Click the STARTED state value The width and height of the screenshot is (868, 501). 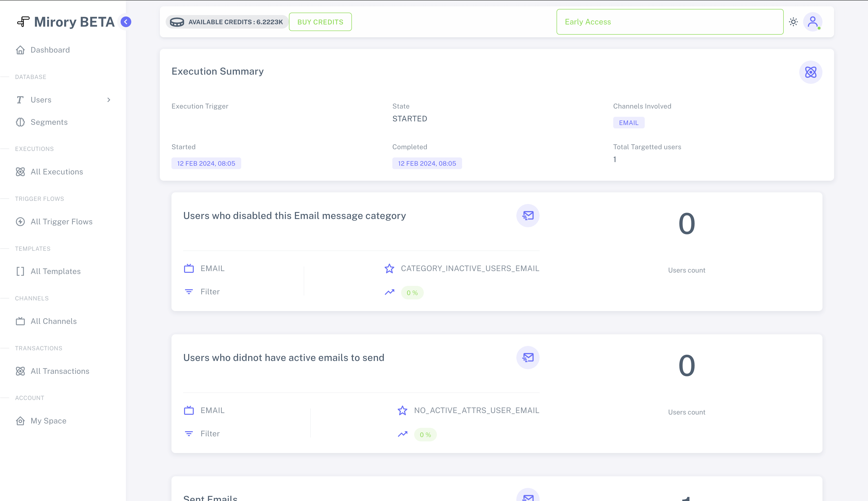tap(410, 119)
